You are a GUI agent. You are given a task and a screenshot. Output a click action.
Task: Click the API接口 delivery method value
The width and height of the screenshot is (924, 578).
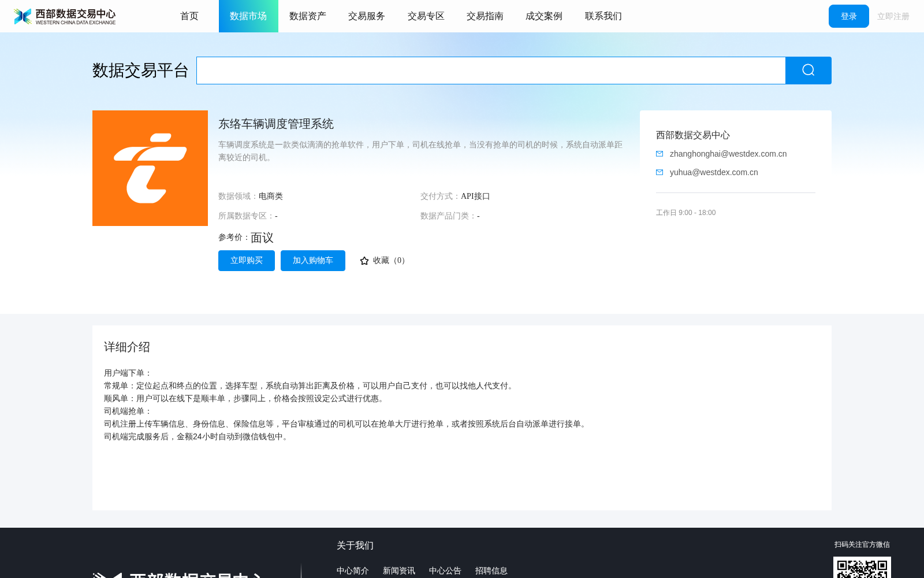pos(475,197)
